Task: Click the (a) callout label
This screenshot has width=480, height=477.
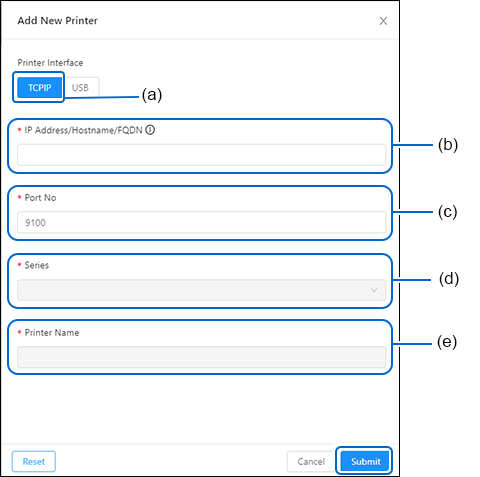Action: point(152,95)
